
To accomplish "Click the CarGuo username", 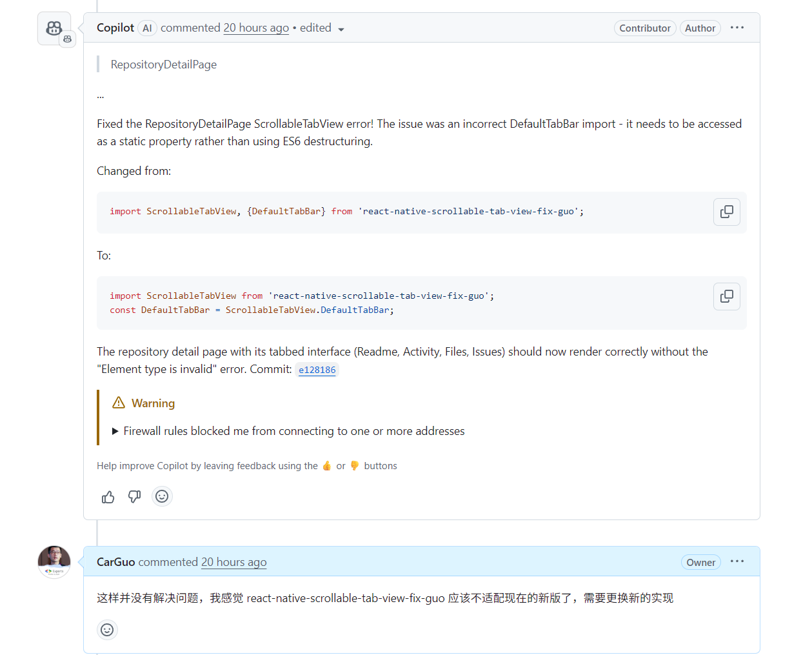I will pyautogui.click(x=116, y=562).
